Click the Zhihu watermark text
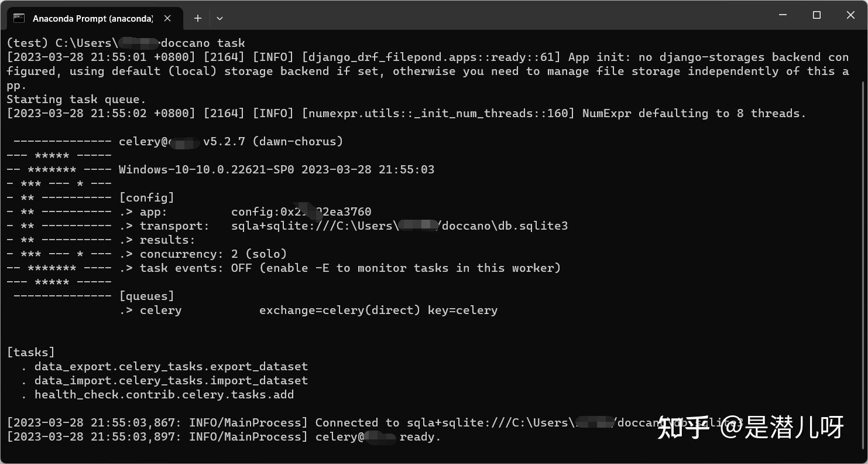Image resolution: width=868 pixels, height=464 pixels. point(750,427)
